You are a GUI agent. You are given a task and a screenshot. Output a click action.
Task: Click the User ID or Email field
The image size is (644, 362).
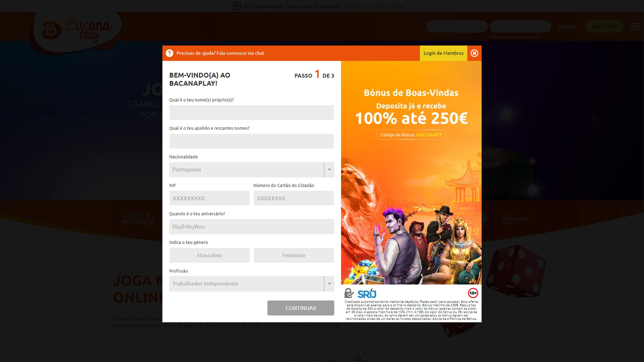click(457, 26)
